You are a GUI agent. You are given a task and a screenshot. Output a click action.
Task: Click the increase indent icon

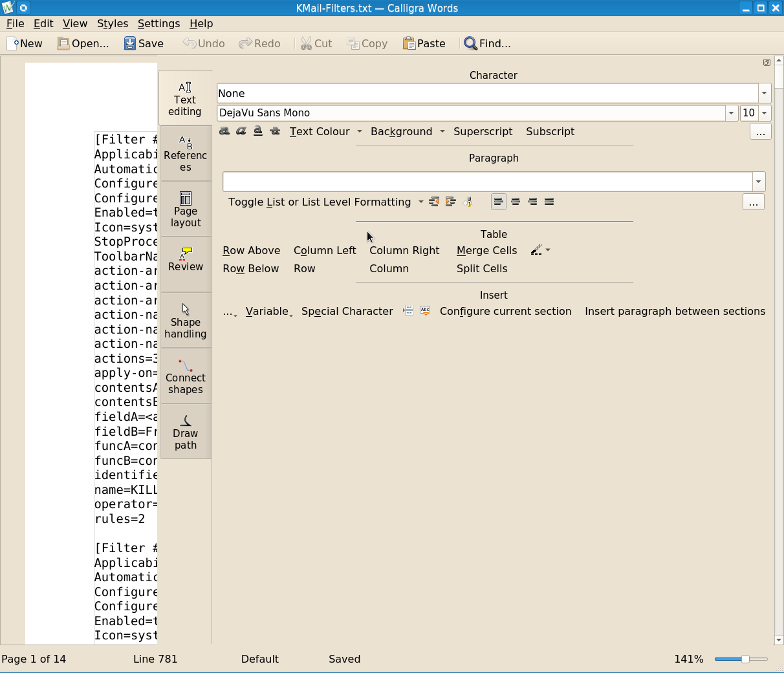pyautogui.click(x=451, y=202)
